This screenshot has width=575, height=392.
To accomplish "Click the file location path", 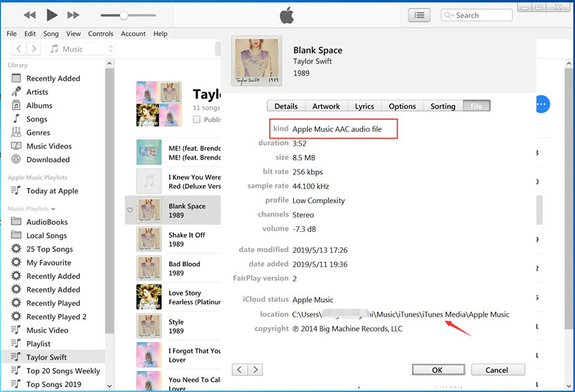I will (x=400, y=314).
